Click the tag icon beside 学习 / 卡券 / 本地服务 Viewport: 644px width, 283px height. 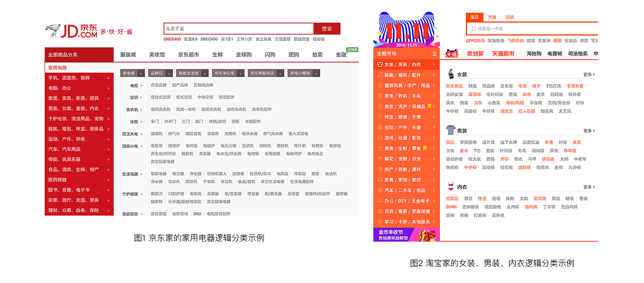(379, 222)
